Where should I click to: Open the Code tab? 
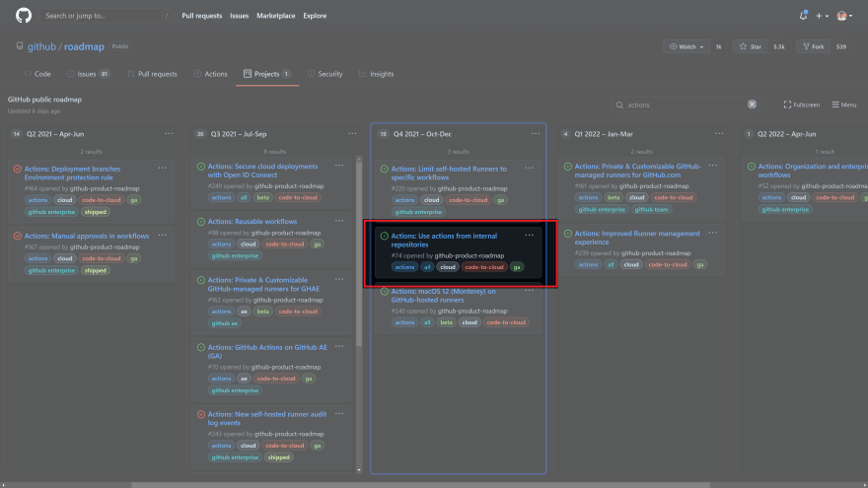pos(37,74)
